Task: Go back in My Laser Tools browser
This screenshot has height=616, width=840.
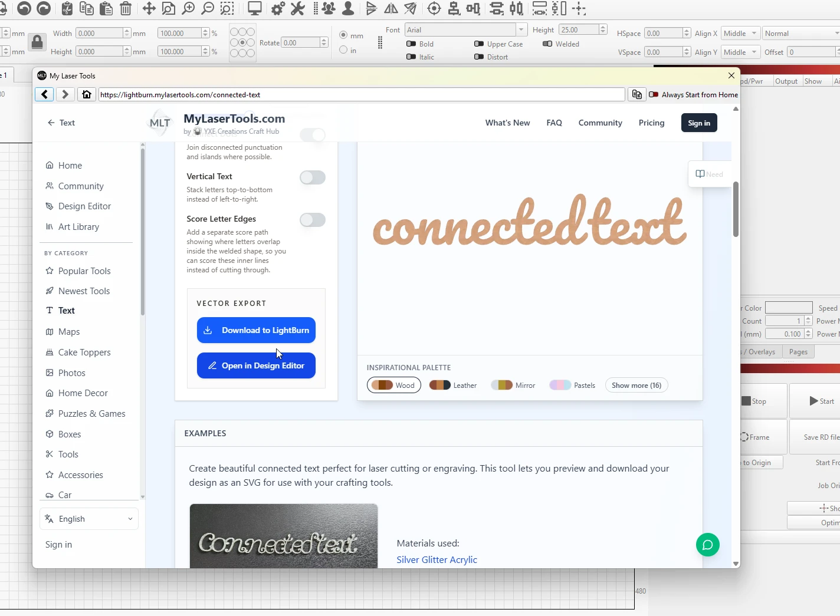Action: [x=44, y=94]
